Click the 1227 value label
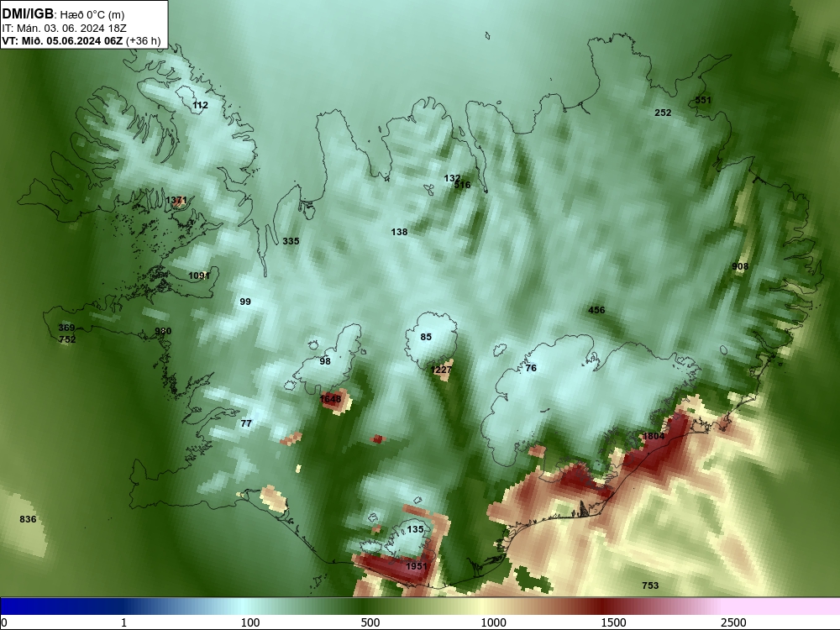 (442, 370)
